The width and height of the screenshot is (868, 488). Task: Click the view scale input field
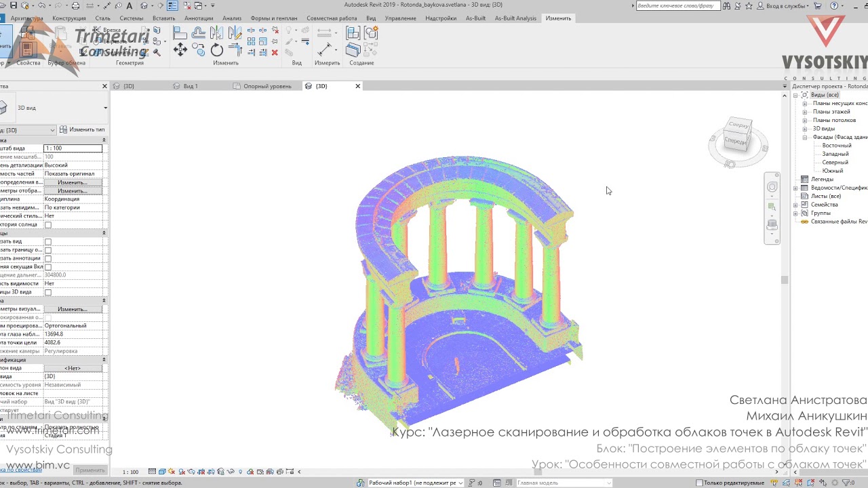pyautogui.click(x=73, y=148)
